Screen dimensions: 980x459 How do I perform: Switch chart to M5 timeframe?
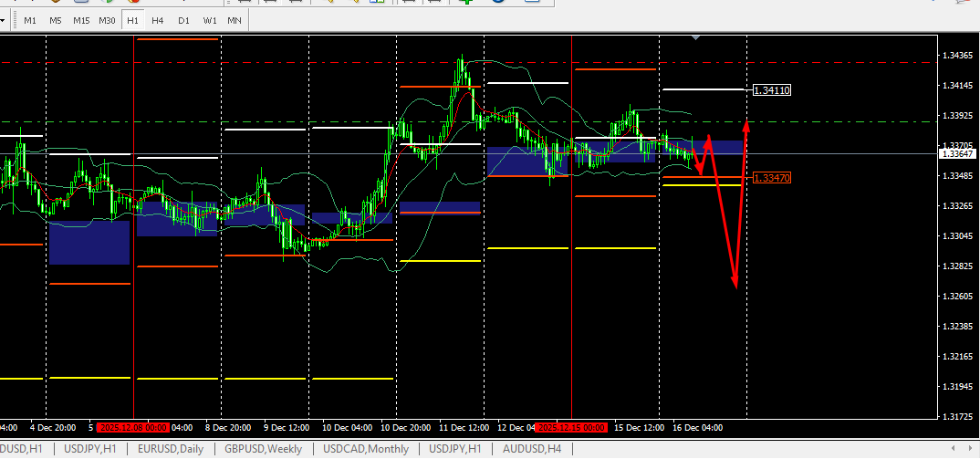(56, 21)
